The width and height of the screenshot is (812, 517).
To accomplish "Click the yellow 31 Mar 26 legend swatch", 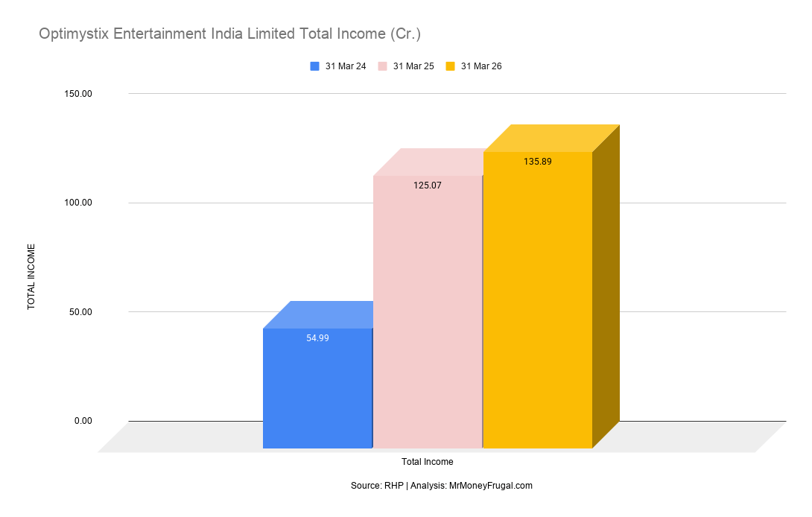I will (450, 66).
